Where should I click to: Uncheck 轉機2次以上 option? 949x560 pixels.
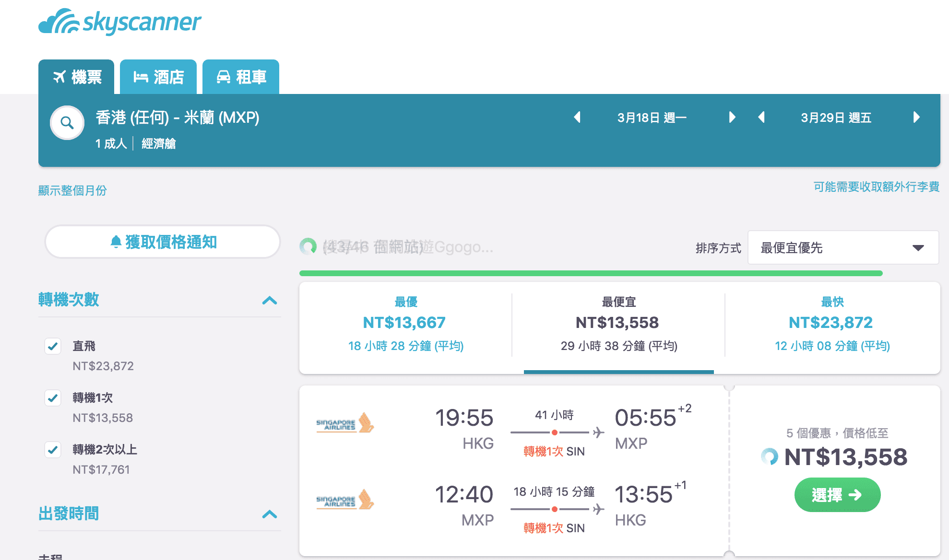pyautogui.click(x=53, y=450)
